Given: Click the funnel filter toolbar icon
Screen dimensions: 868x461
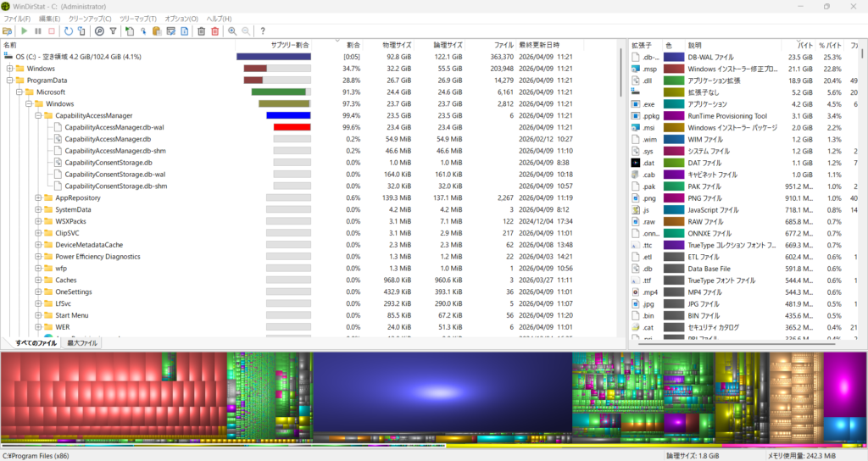Looking at the screenshot, I should click(114, 31).
